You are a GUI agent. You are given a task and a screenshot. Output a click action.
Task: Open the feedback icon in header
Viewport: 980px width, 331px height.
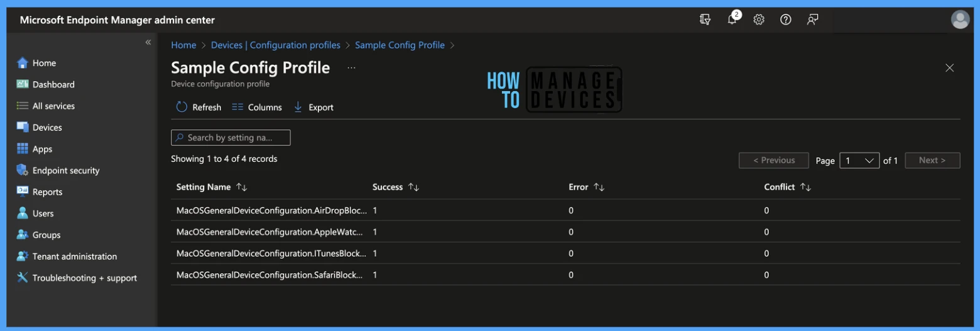click(x=813, y=19)
